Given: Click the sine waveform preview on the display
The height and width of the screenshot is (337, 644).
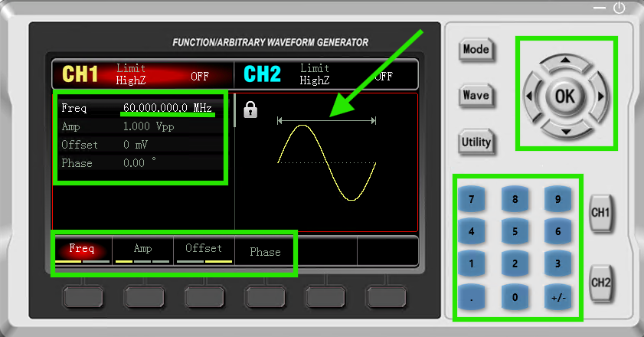Looking at the screenshot, I should (x=326, y=162).
